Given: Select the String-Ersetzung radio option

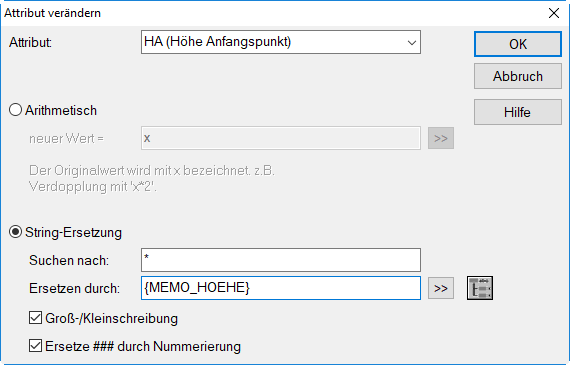Looking at the screenshot, I should tap(16, 232).
